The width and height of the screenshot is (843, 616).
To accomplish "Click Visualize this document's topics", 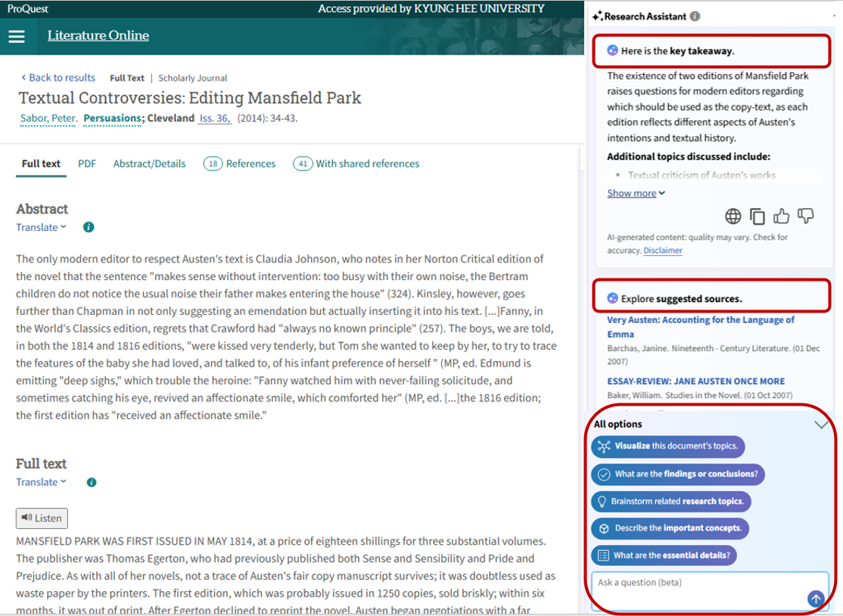I will [668, 446].
